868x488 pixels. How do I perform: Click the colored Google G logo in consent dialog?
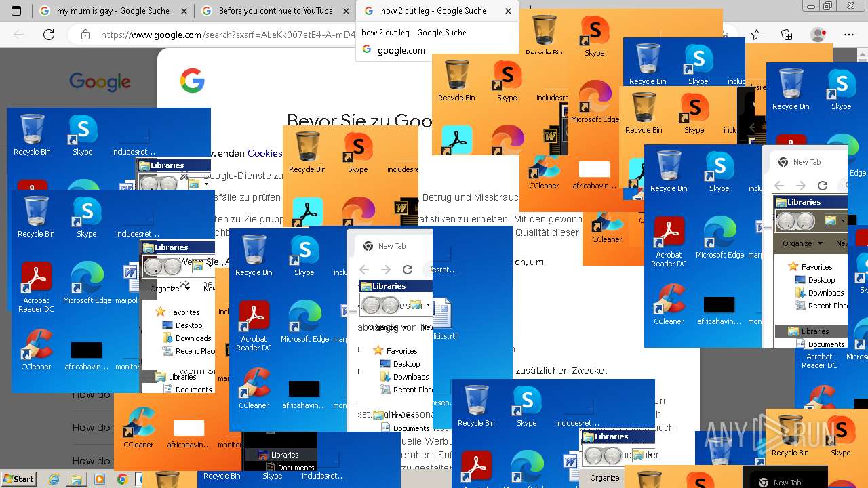pyautogui.click(x=192, y=81)
